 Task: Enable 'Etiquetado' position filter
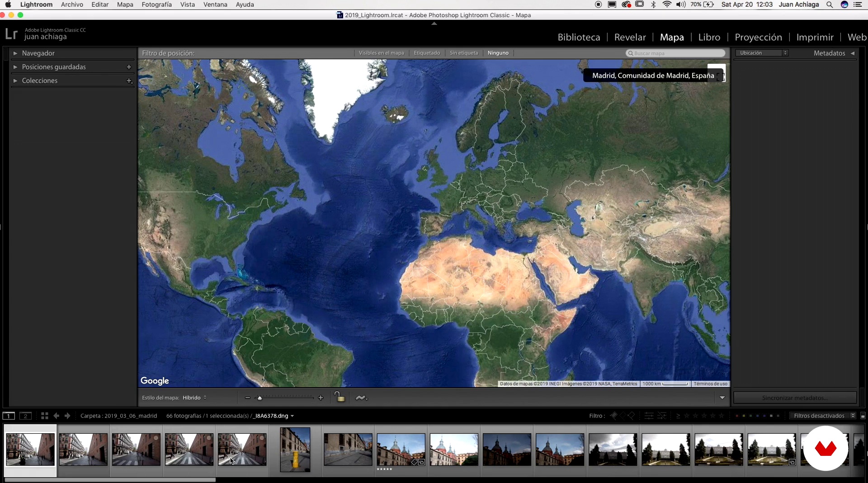tap(427, 53)
